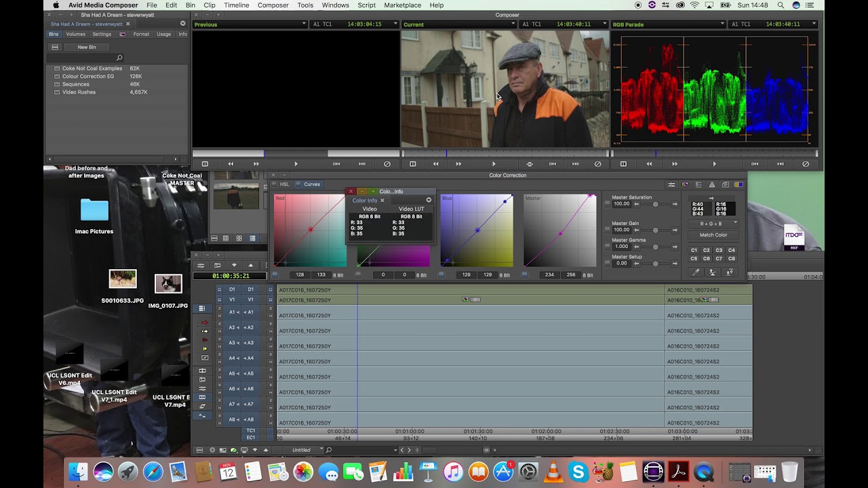Viewport: 868px width, 488px height.
Task: Open the Color Info window dropdown arrow
Action: [429, 200]
